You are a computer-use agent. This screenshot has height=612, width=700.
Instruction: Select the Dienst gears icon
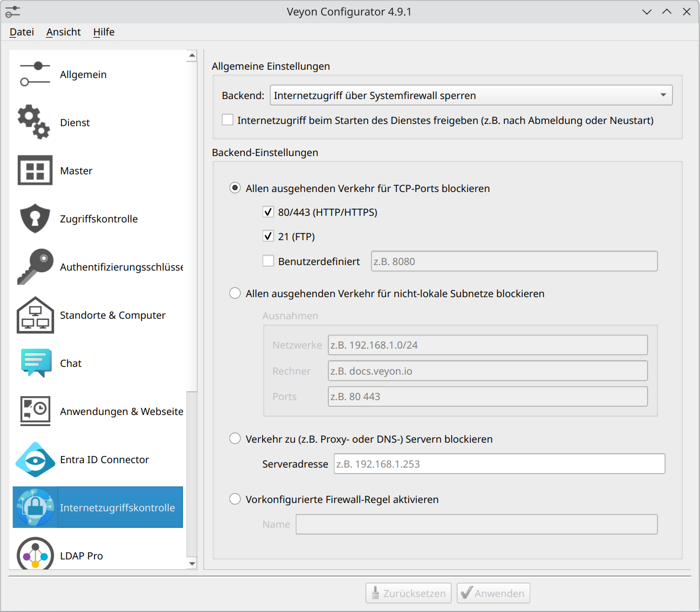tap(35, 122)
